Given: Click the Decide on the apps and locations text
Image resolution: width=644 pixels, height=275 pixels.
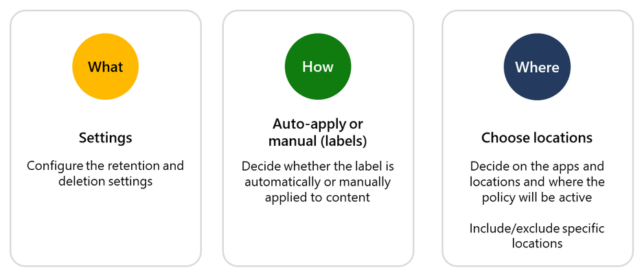Looking at the screenshot, I should tap(537, 181).
